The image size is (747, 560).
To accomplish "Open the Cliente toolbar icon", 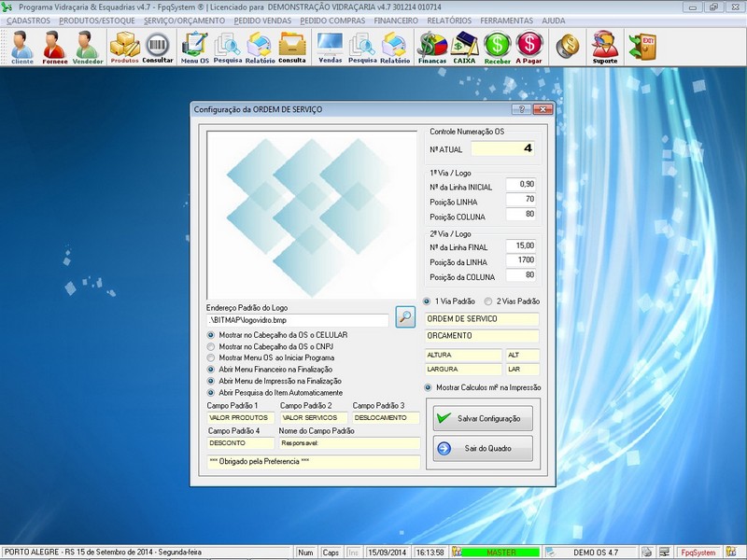I will pyautogui.click(x=21, y=46).
